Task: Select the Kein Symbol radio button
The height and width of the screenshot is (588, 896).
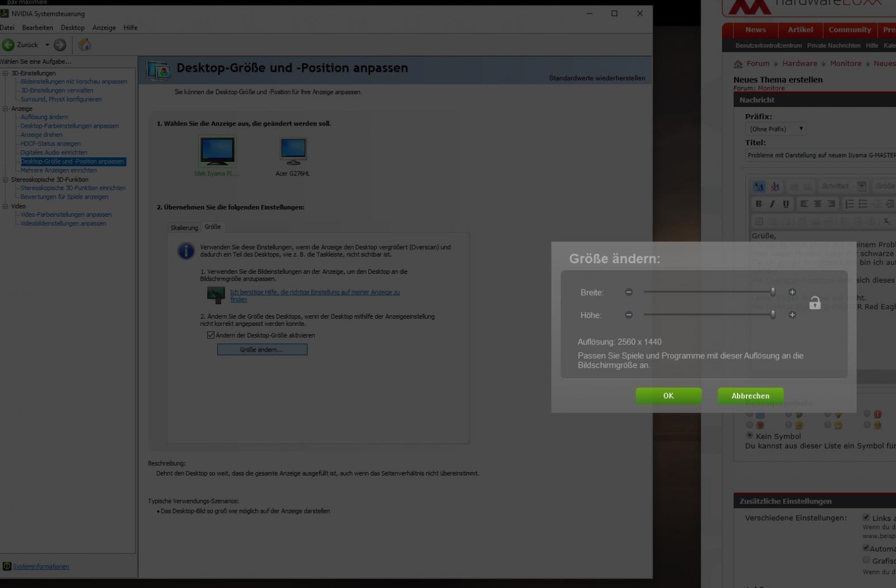Action: click(x=749, y=436)
